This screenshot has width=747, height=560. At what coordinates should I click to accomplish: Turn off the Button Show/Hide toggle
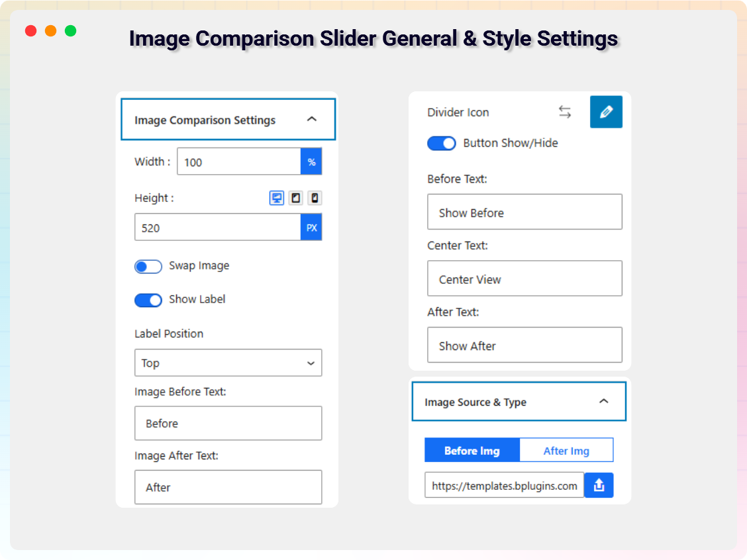(x=441, y=143)
